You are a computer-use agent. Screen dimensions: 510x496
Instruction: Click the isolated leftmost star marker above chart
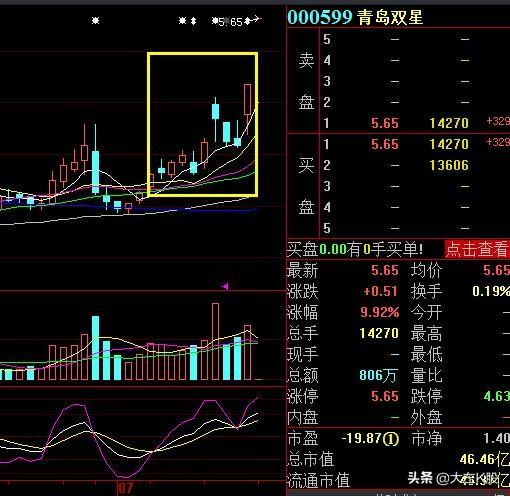click(96, 21)
